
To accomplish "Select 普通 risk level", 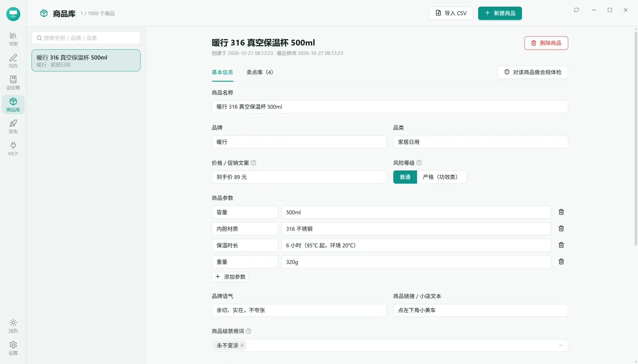I will (x=405, y=177).
